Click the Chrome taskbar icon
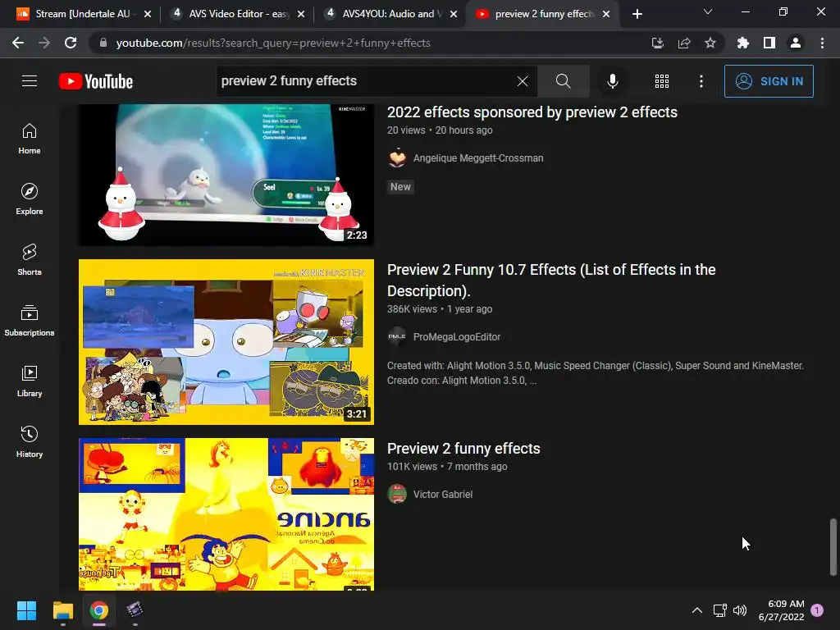Viewport: 840px width, 630px height. [99, 610]
